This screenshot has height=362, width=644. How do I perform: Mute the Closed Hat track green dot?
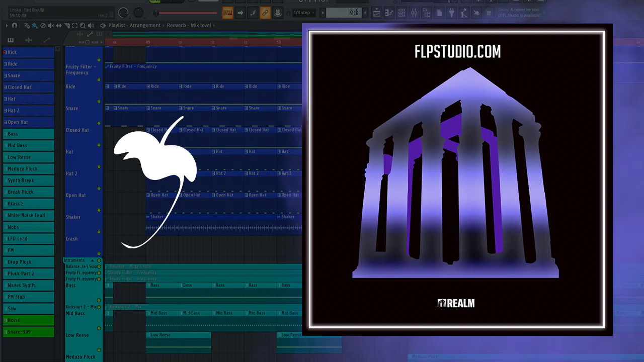[x=99, y=145]
